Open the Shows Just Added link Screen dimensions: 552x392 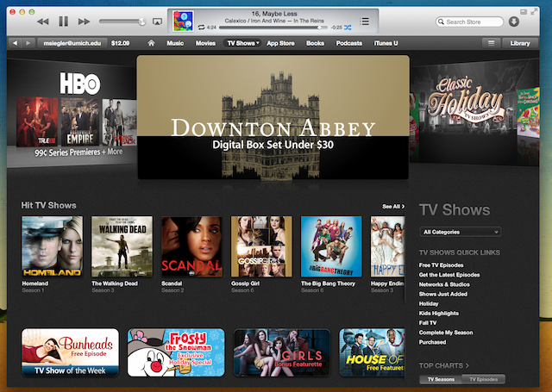[442, 294]
